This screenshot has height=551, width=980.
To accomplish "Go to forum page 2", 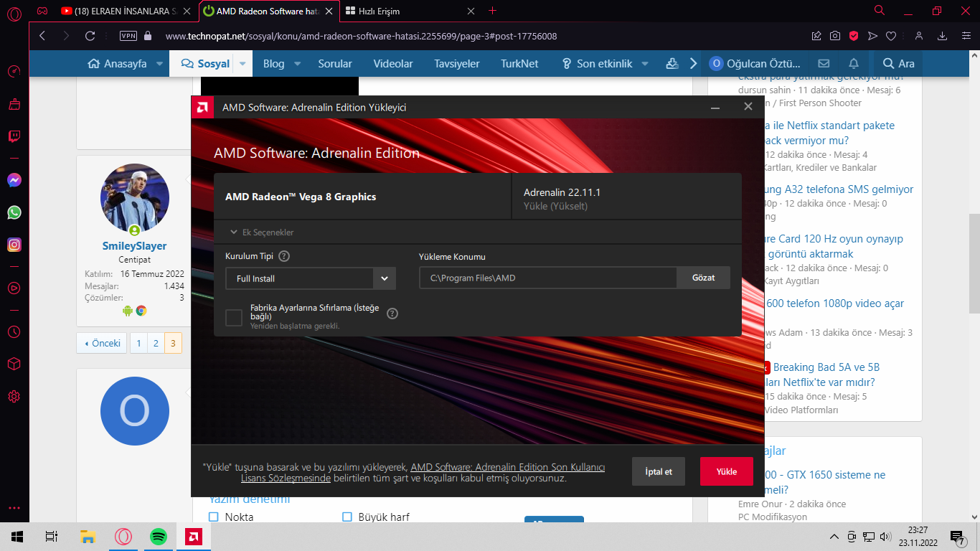I will 156,343.
